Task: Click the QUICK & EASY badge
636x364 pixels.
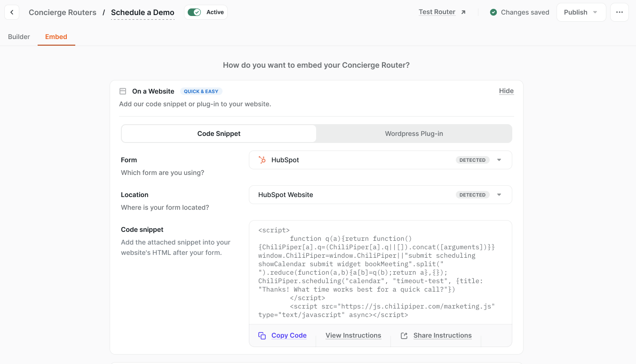Action: click(201, 91)
